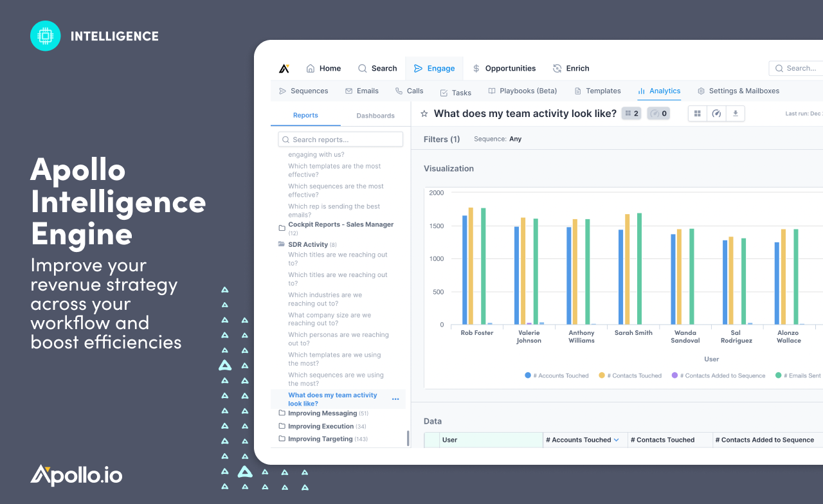Click the Search reports input field
Viewport: 823px width, 504px height.
(x=341, y=139)
